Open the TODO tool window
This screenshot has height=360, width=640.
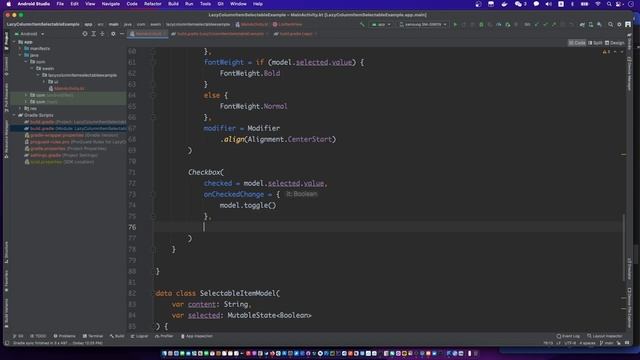pyautogui.click(x=38, y=336)
